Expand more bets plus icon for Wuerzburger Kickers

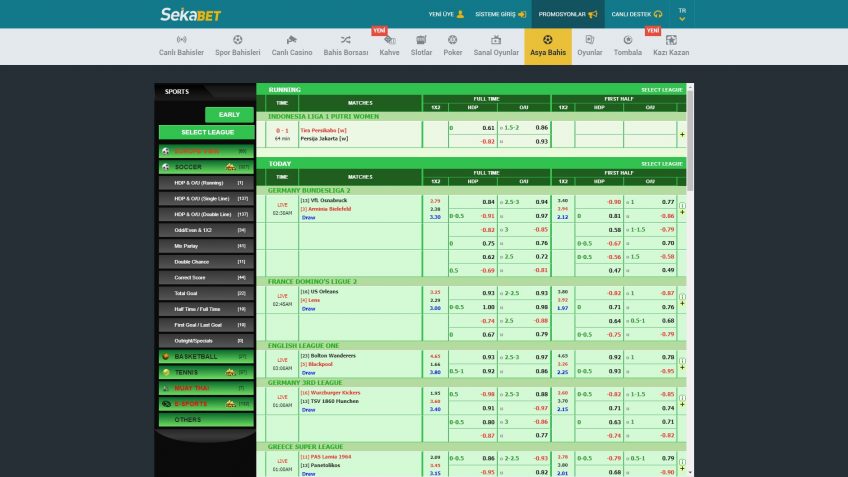pyautogui.click(x=682, y=405)
